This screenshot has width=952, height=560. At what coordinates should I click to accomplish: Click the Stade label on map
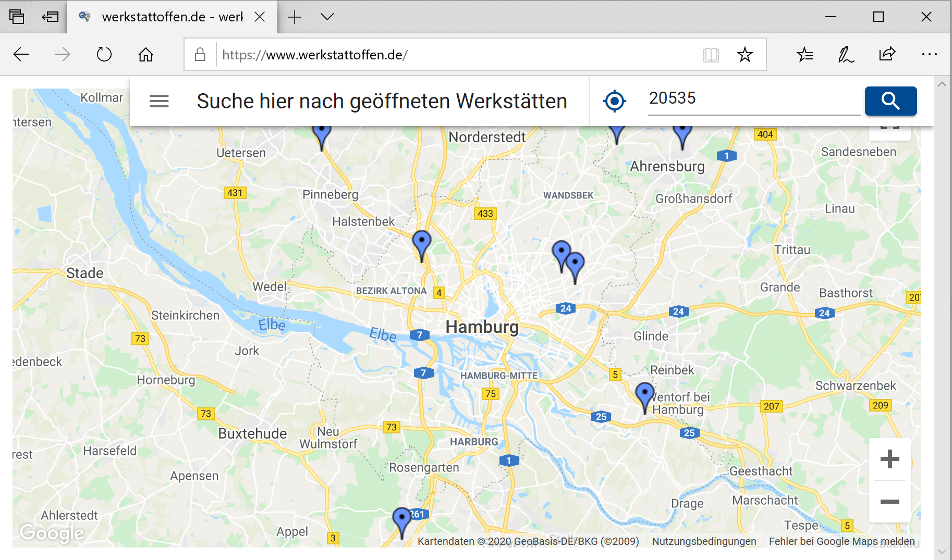pyautogui.click(x=84, y=273)
